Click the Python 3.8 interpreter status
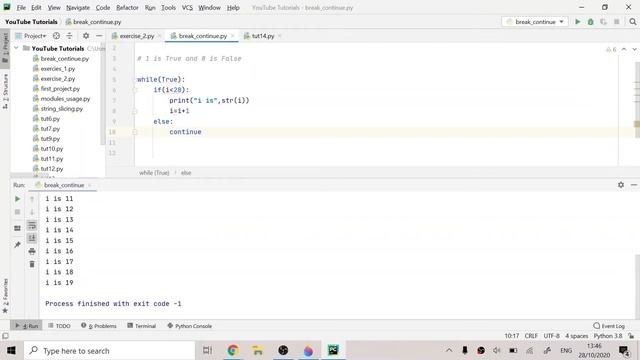640x360 pixels. [x=608, y=336]
